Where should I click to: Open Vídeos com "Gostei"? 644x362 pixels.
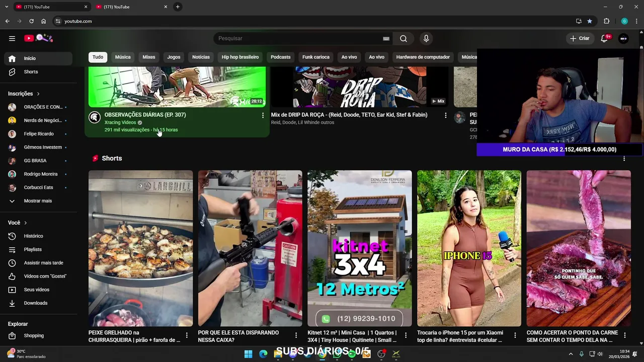[38, 276]
